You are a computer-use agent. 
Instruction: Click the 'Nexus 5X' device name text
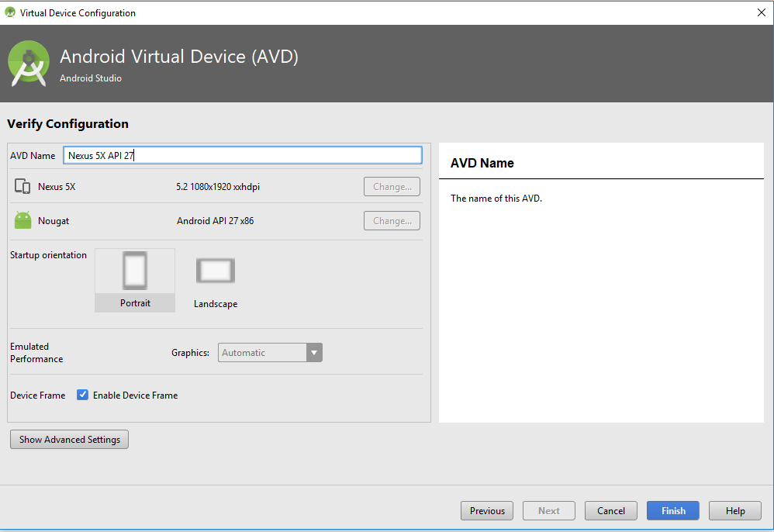[x=57, y=187]
